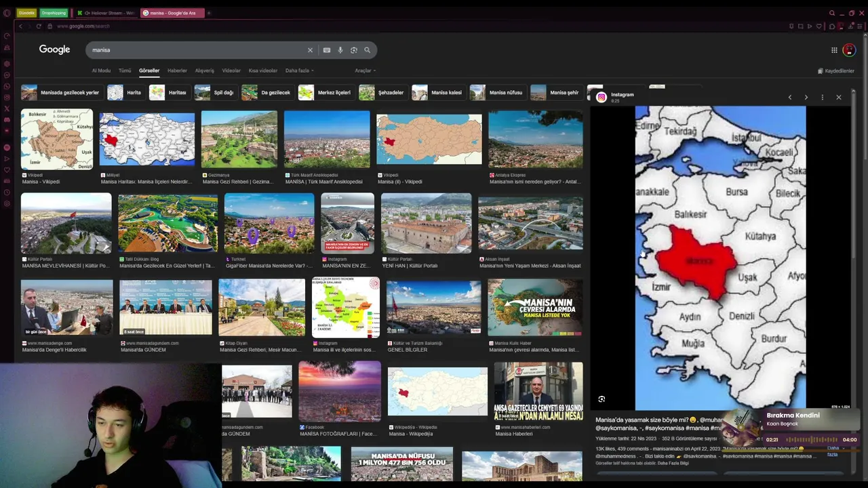The image size is (868, 488).
Task: Open the on-screen keyboard in search box
Action: [327, 50]
